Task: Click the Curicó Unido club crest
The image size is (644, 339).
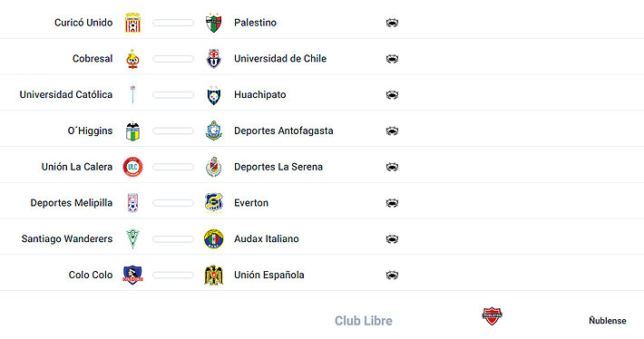Action: click(x=132, y=23)
